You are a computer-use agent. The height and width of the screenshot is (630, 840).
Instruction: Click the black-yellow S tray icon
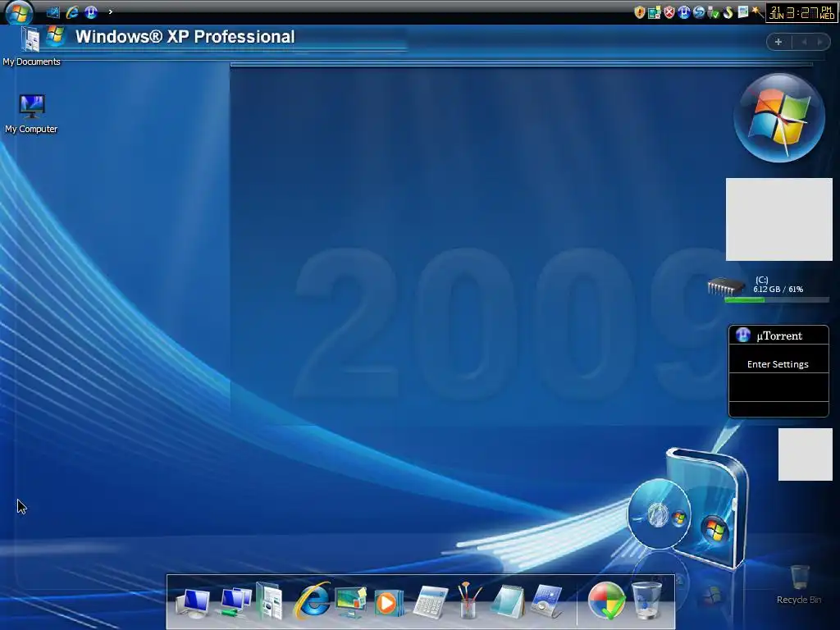728,12
